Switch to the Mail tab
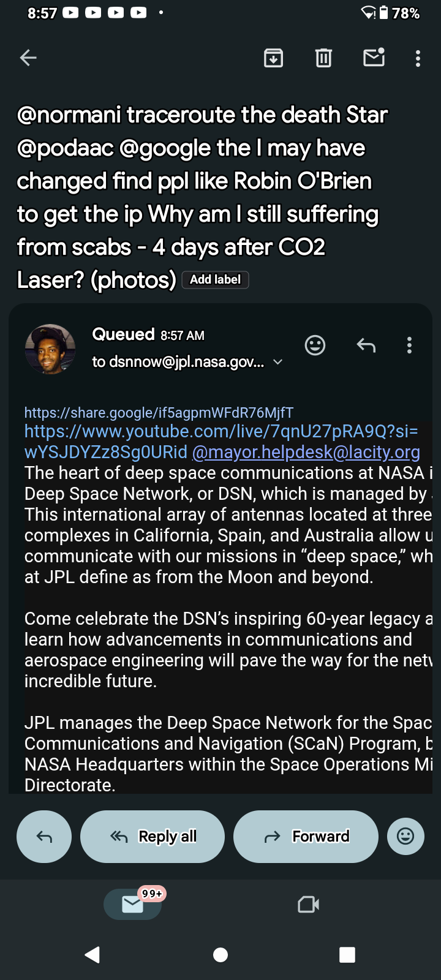 (x=133, y=905)
